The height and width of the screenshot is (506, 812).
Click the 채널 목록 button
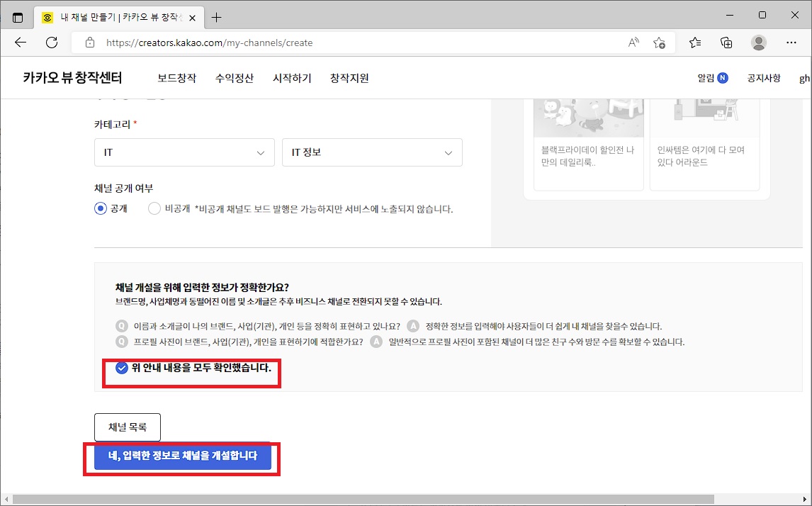point(128,427)
